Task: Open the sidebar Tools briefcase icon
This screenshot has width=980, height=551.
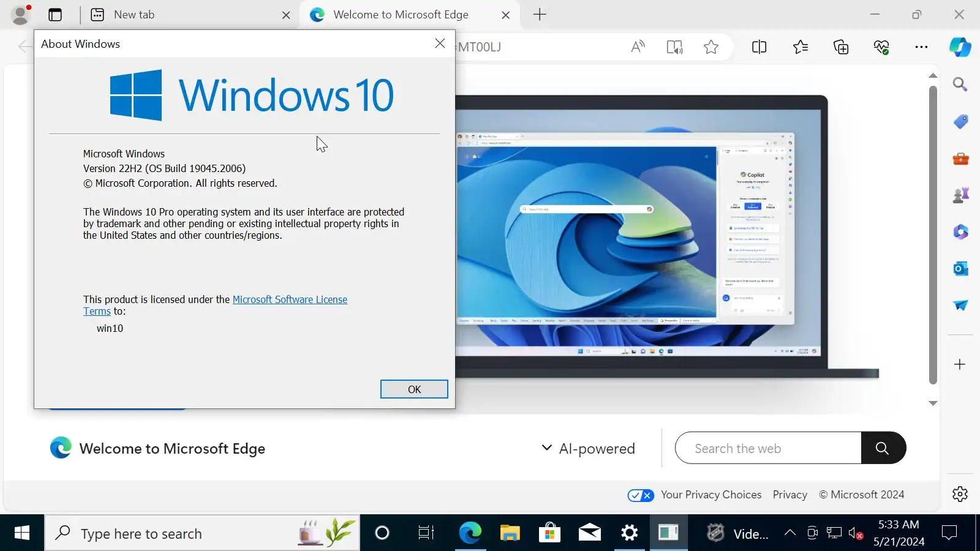Action: (x=960, y=159)
